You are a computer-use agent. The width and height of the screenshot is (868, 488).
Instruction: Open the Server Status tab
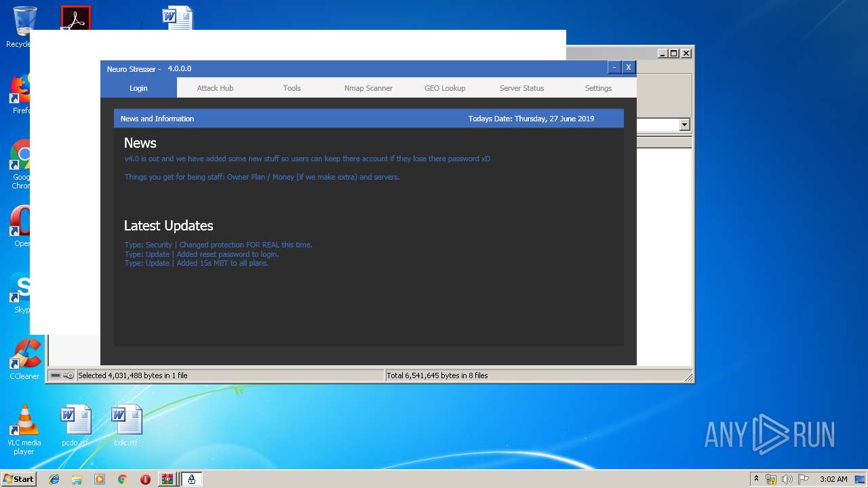[521, 88]
